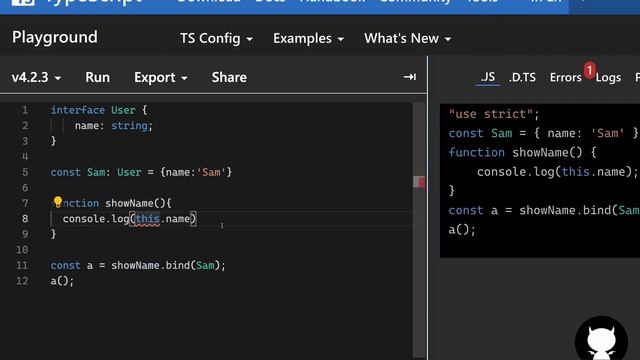Switch to the .D.TS output tab
This screenshot has height=360, width=640.
click(x=522, y=77)
